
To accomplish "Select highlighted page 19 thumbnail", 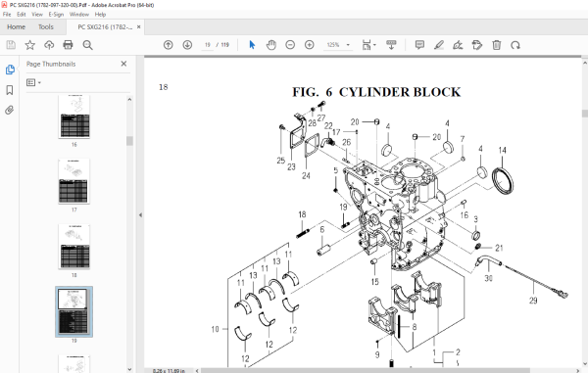I will [x=73, y=311].
